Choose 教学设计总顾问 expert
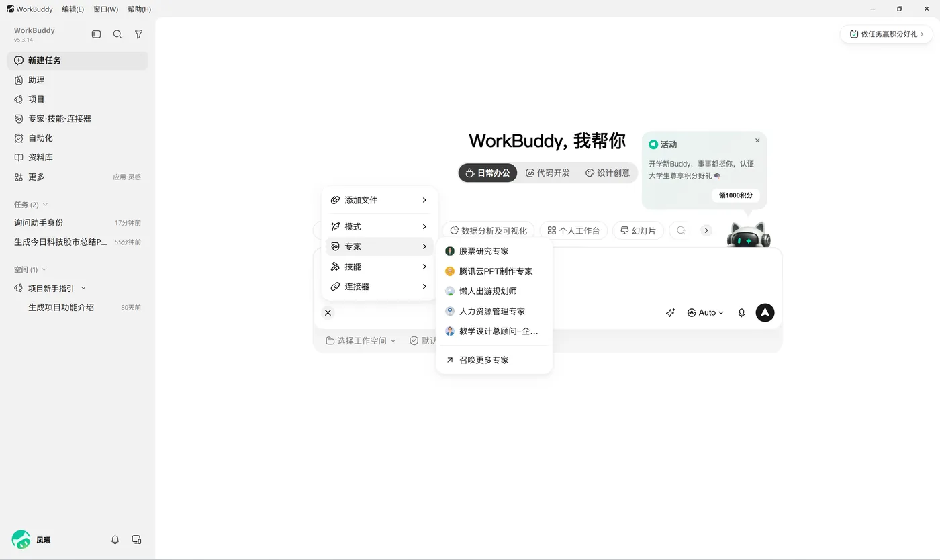940x560 pixels. pyautogui.click(x=494, y=332)
